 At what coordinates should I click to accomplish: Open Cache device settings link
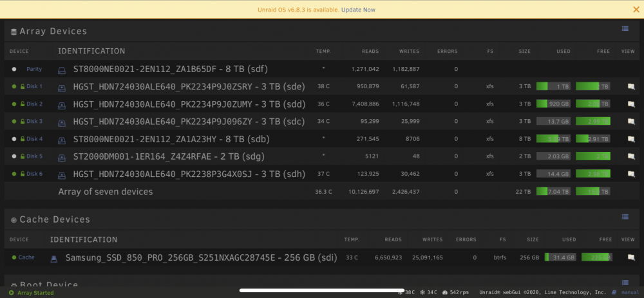(x=26, y=257)
